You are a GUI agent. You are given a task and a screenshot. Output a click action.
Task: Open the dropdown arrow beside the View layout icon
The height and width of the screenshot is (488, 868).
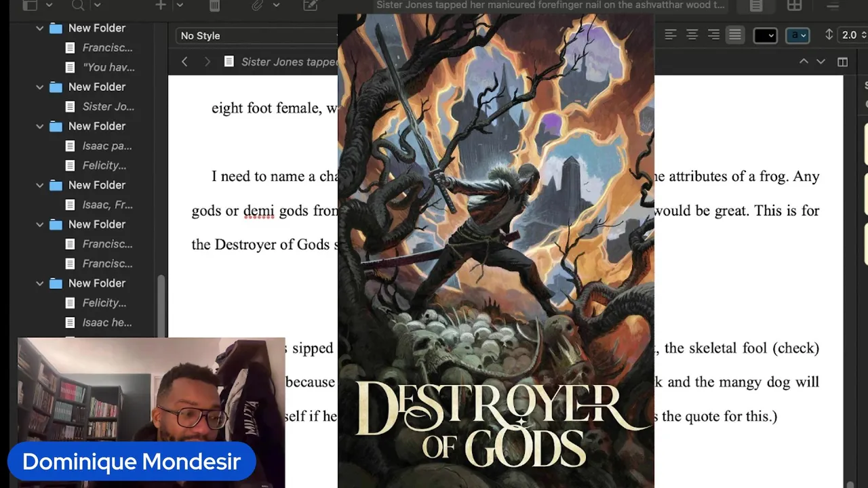tap(49, 5)
